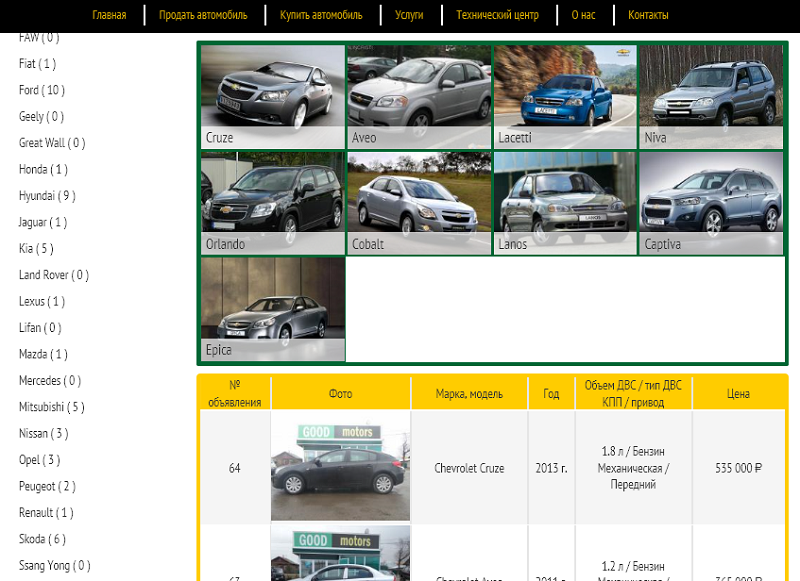Open the Cobalt model thumbnail
The height and width of the screenshot is (581, 800).
(x=418, y=203)
